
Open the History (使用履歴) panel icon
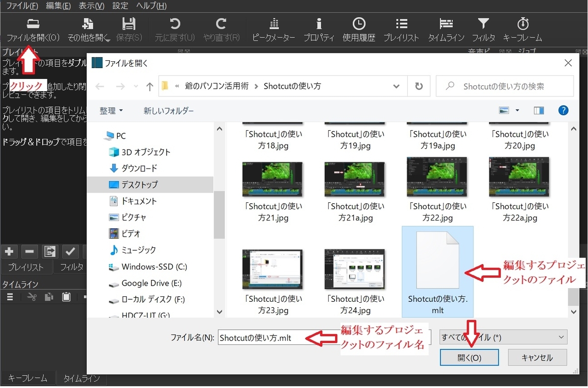coord(359,24)
